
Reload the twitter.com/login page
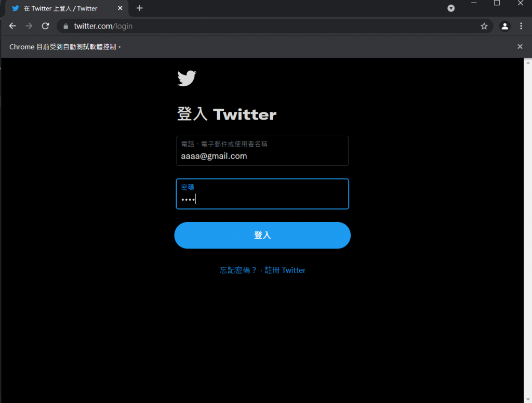click(x=46, y=26)
